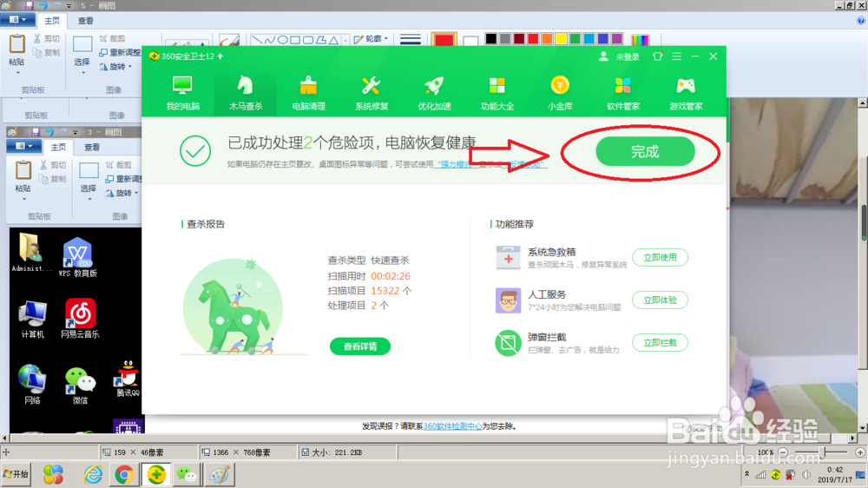
Task: Click Paint vertical scrollbar up arrow
Action: (863, 103)
